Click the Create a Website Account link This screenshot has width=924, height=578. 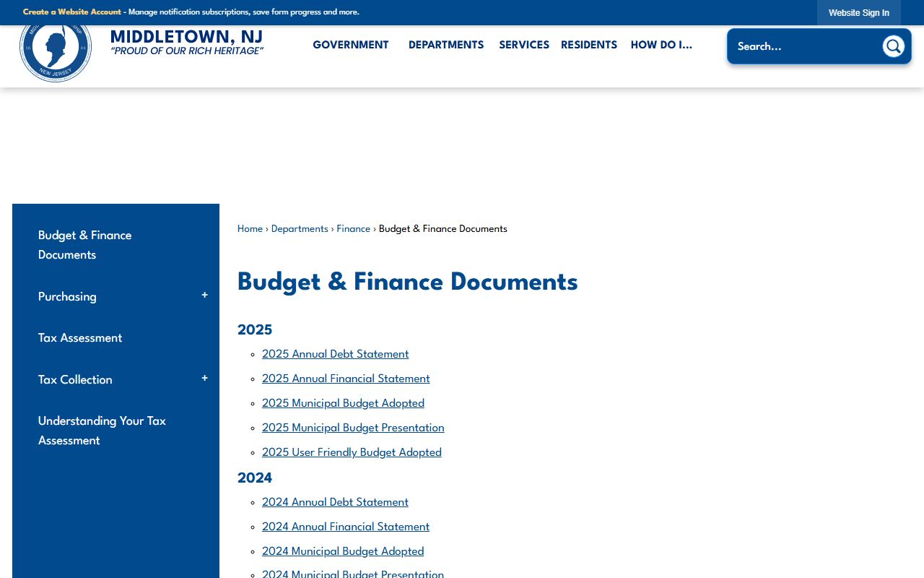(x=72, y=12)
